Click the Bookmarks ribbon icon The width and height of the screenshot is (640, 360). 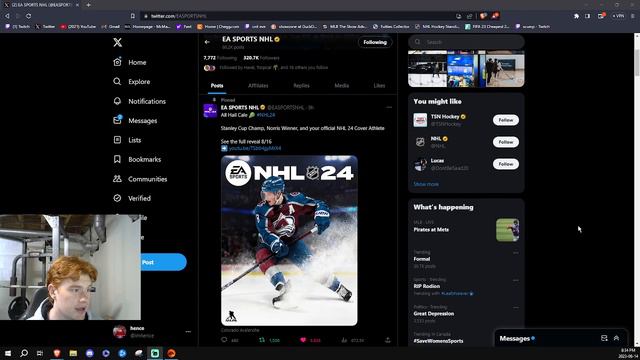117,159
